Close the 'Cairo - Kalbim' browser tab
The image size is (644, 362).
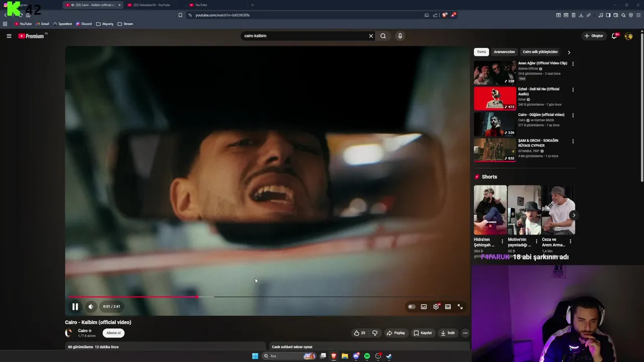coord(119,5)
